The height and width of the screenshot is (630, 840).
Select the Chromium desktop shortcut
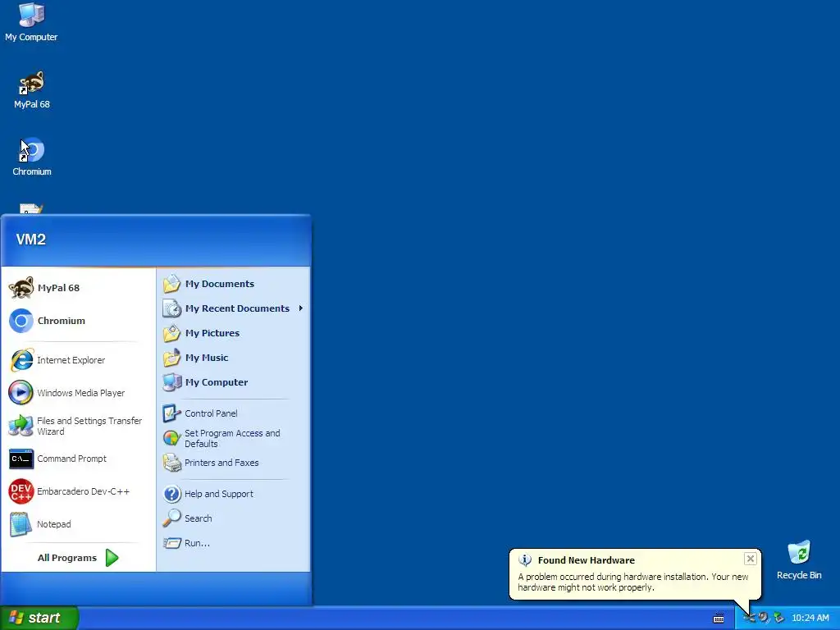(x=32, y=157)
